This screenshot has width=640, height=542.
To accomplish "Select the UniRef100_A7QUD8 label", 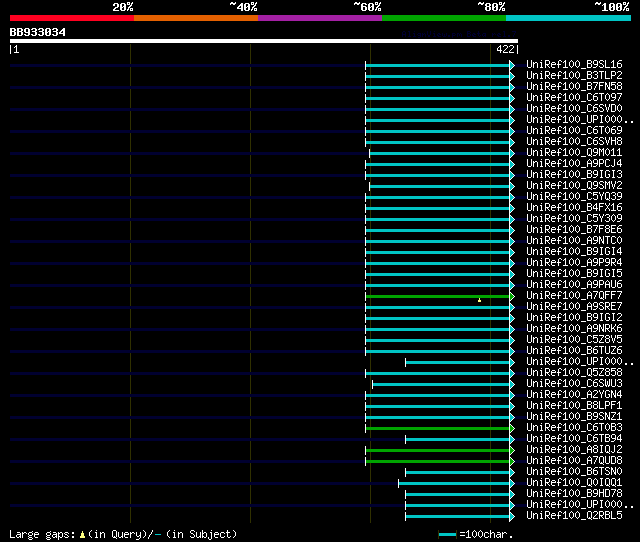I will click(x=574, y=461).
